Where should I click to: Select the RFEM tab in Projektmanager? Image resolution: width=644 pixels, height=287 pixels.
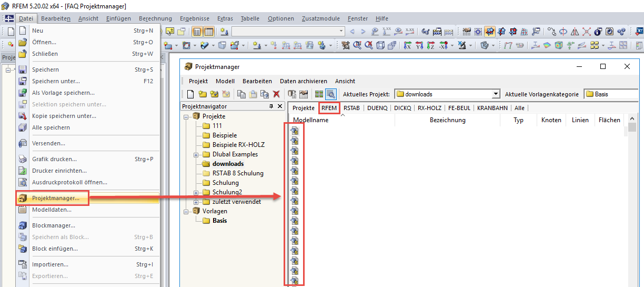[329, 108]
